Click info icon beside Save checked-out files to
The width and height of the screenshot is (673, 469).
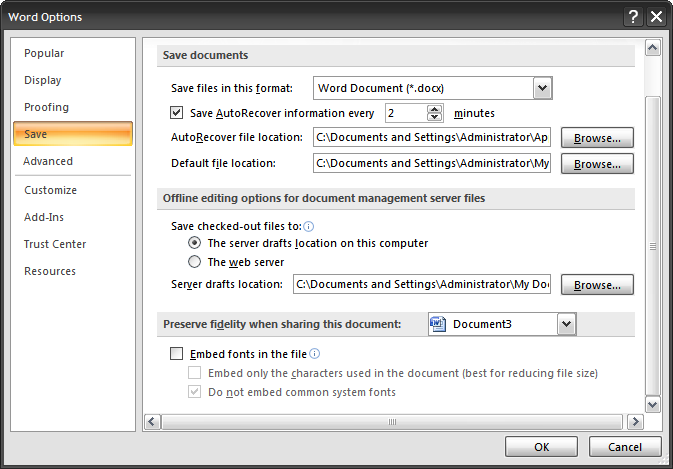tap(309, 226)
